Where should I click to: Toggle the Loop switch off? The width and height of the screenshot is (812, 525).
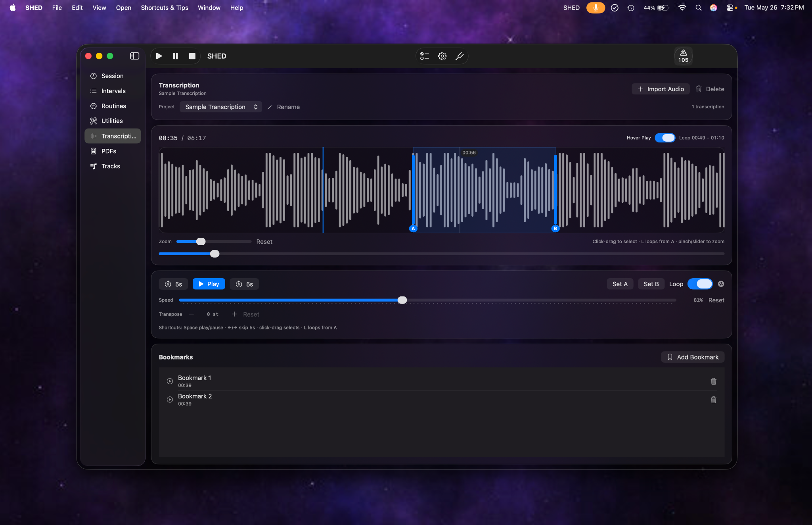pyautogui.click(x=700, y=284)
